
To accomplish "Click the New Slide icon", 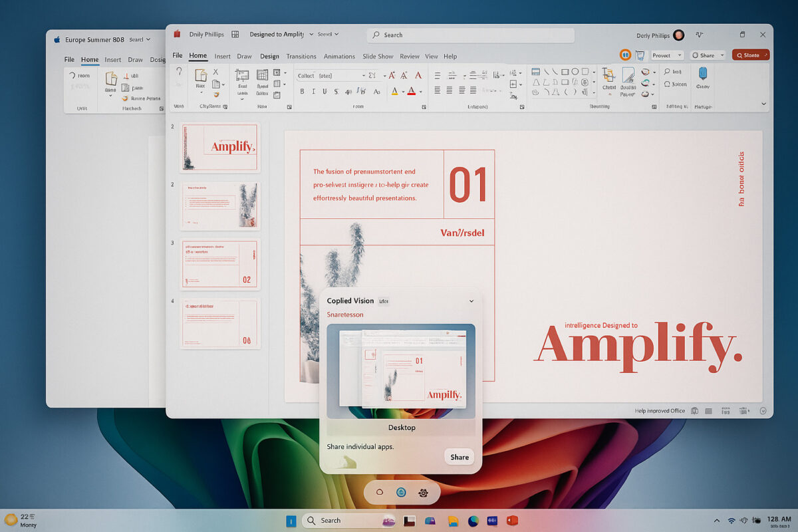I will (x=242, y=75).
